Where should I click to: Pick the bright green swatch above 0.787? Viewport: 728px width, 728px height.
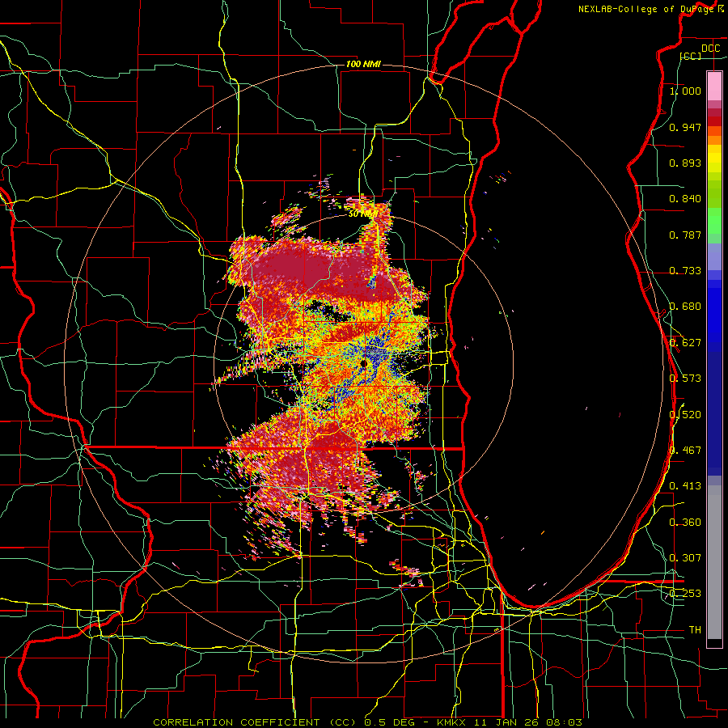click(x=714, y=221)
